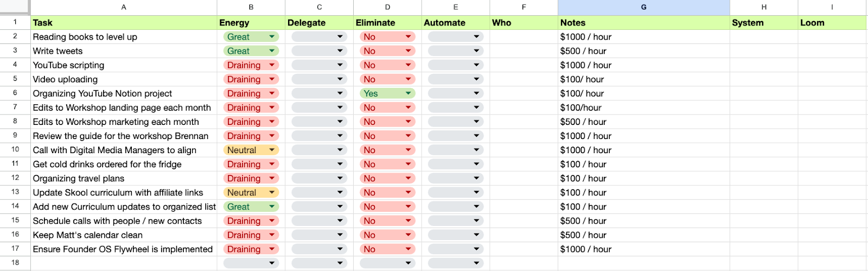
Task: Select the Loom header cell
Action: [832, 23]
